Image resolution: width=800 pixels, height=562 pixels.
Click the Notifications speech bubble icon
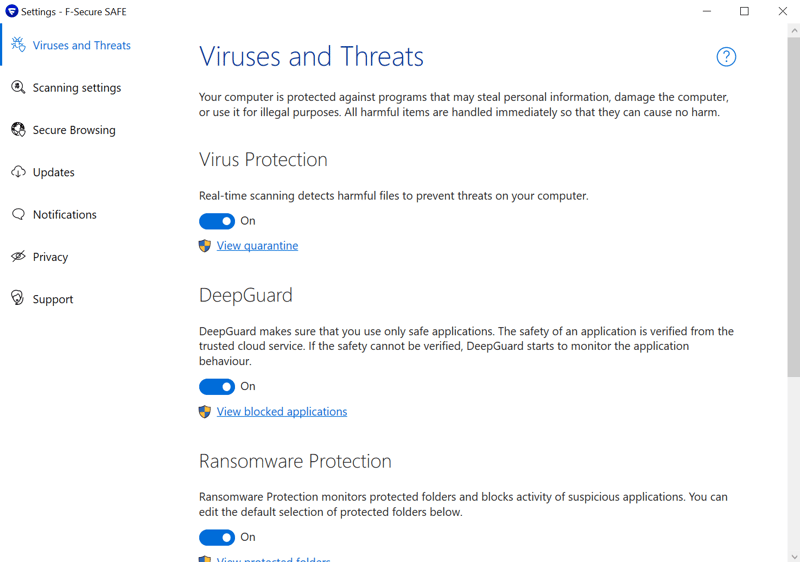point(18,214)
